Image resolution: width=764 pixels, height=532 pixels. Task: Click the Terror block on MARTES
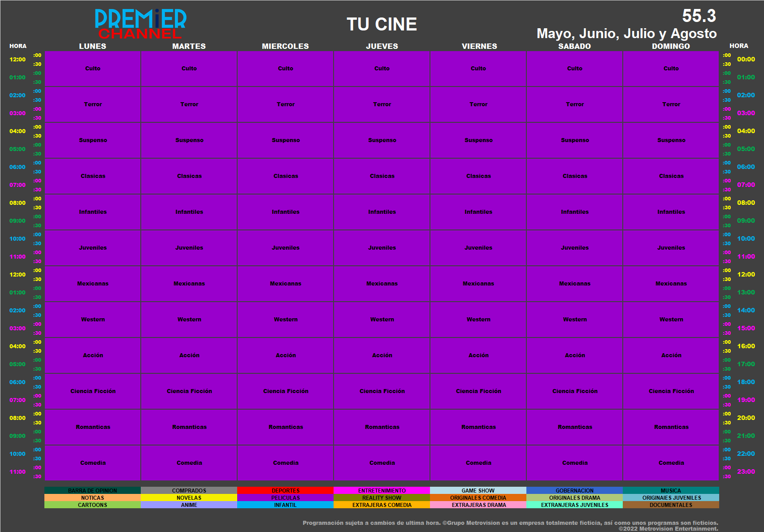[189, 104]
